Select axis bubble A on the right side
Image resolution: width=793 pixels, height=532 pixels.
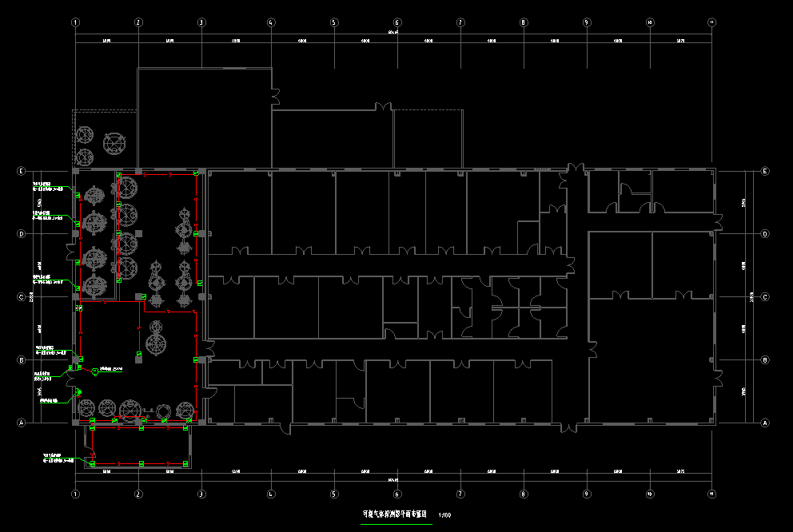(765, 423)
